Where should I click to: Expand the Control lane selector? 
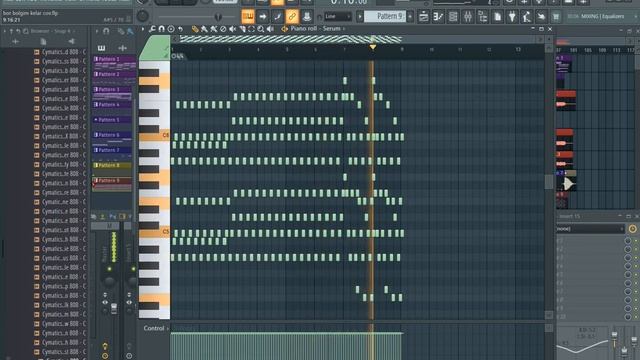(156, 328)
